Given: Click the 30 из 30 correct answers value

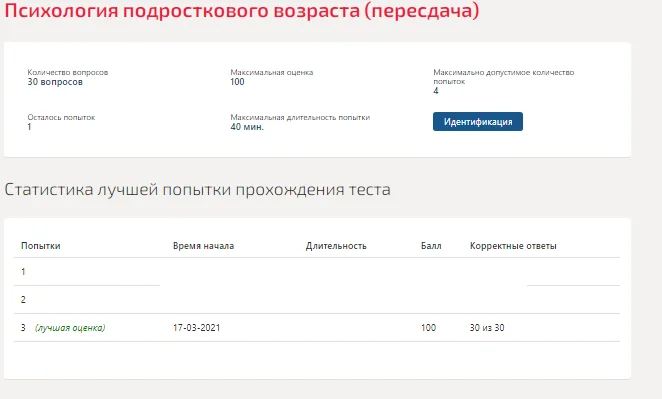Looking at the screenshot, I should (487, 328).
